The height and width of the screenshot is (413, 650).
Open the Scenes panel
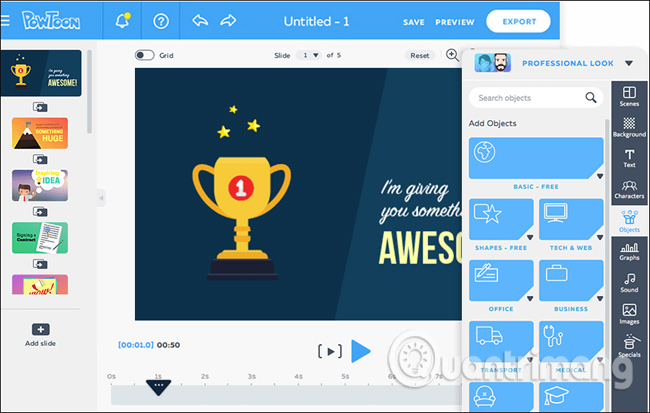tap(629, 96)
